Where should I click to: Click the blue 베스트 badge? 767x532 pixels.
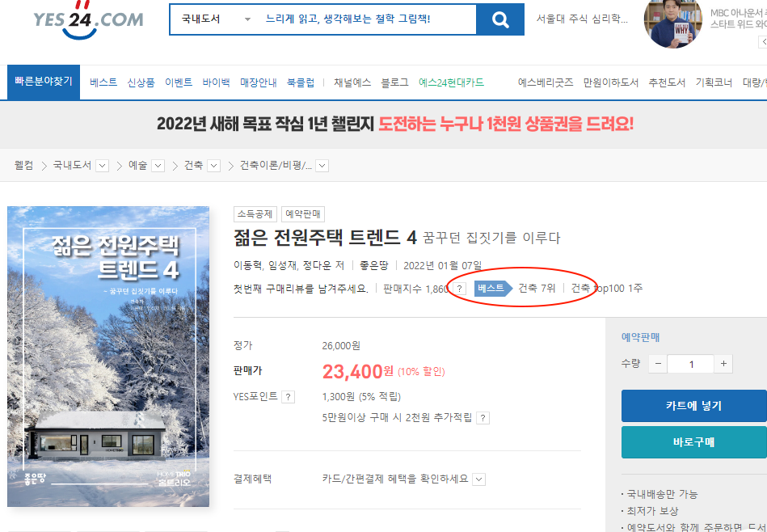pos(493,289)
